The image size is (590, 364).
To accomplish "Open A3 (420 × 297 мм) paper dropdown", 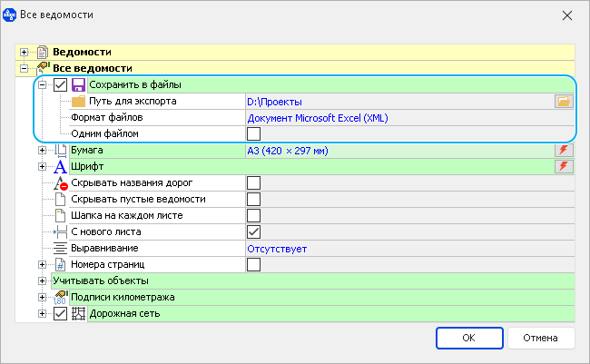I will tap(399, 151).
